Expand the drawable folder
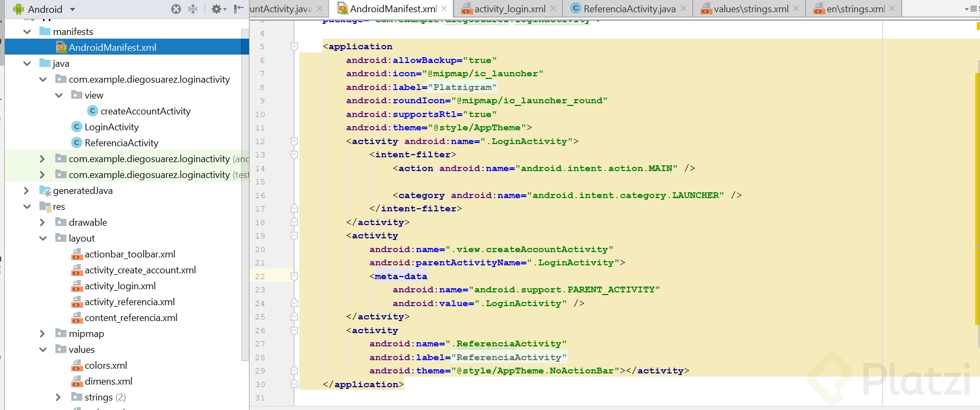Image resolution: width=980 pixels, height=410 pixels. (x=42, y=222)
